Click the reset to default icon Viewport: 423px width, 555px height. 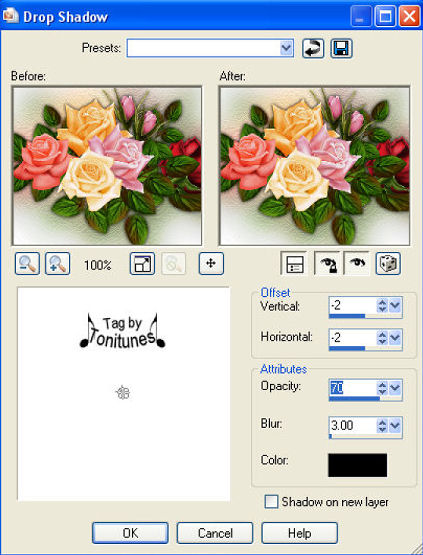pos(313,48)
